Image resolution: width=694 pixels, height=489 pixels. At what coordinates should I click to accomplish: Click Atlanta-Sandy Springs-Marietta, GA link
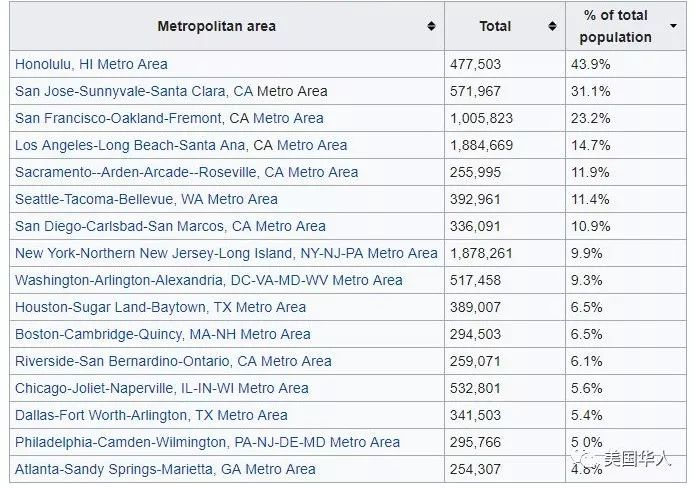pyautogui.click(x=165, y=469)
